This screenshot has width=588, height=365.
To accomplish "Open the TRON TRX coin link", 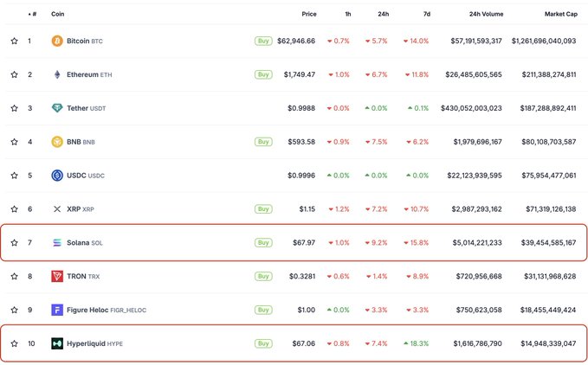I will 83,276.
